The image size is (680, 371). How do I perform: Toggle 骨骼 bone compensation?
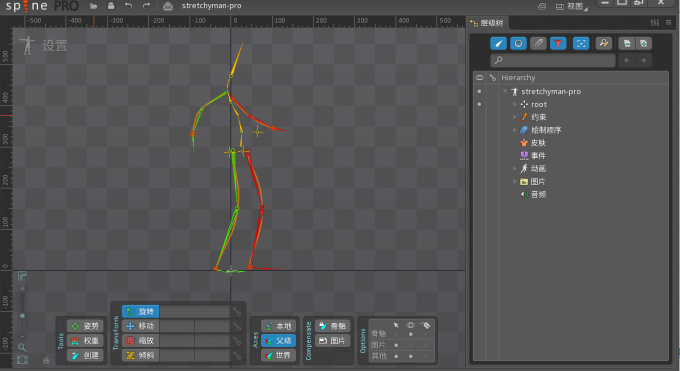click(x=333, y=326)
